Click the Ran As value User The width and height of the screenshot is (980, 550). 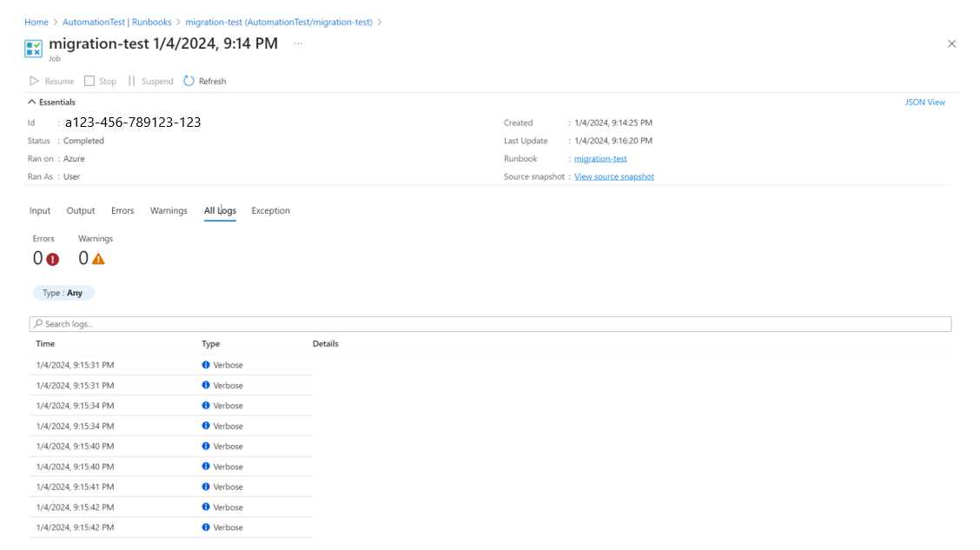pos(72,177)
